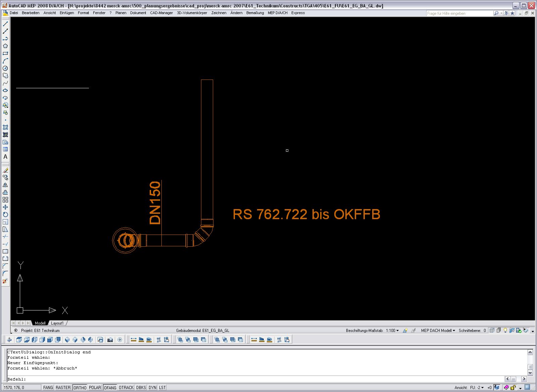Viewport: 537px width, 392px height.
Task: Toggle LST lineweight display
Action: click(162, 387)
